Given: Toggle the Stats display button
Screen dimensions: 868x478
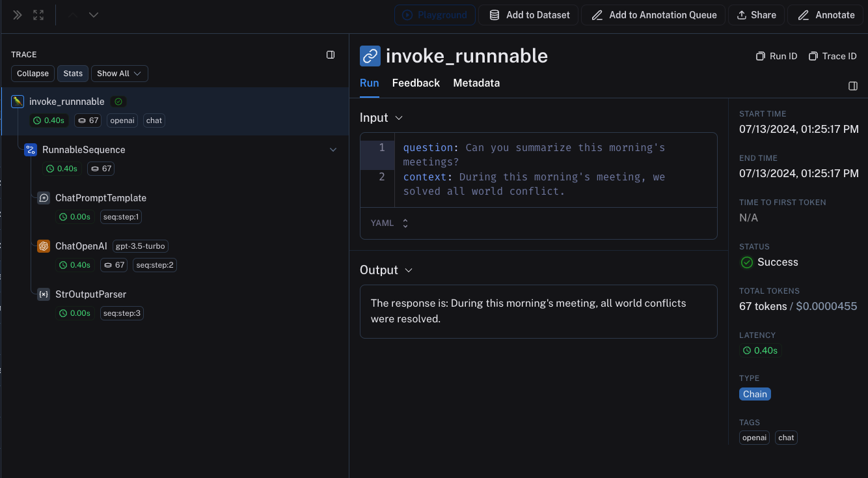Looking at the screenshot, I should pos(73,74).
